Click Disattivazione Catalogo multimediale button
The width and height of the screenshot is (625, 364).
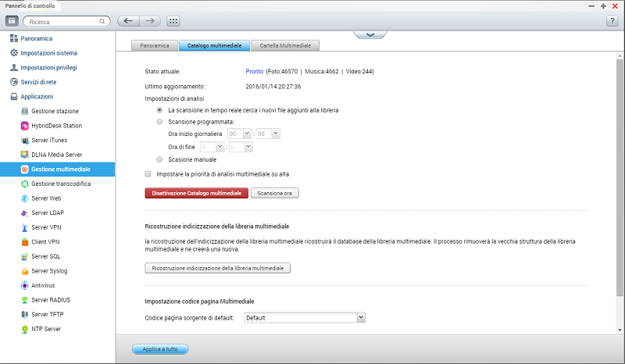pyautogui.click(x=196, y=192)
